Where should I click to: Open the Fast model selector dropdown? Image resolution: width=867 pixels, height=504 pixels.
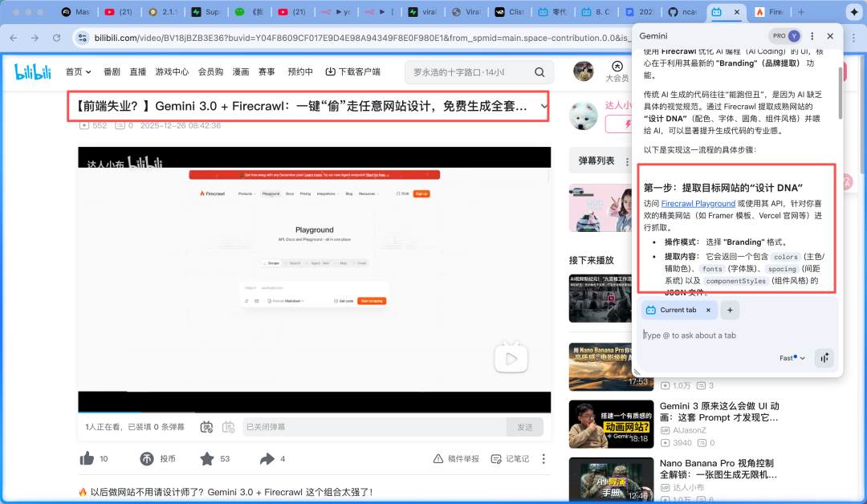pos(792,358)
